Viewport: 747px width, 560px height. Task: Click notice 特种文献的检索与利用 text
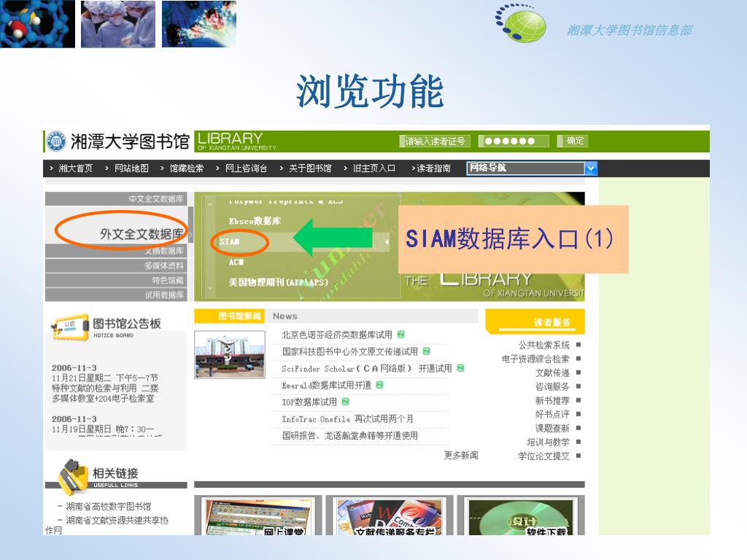[105, 388]
